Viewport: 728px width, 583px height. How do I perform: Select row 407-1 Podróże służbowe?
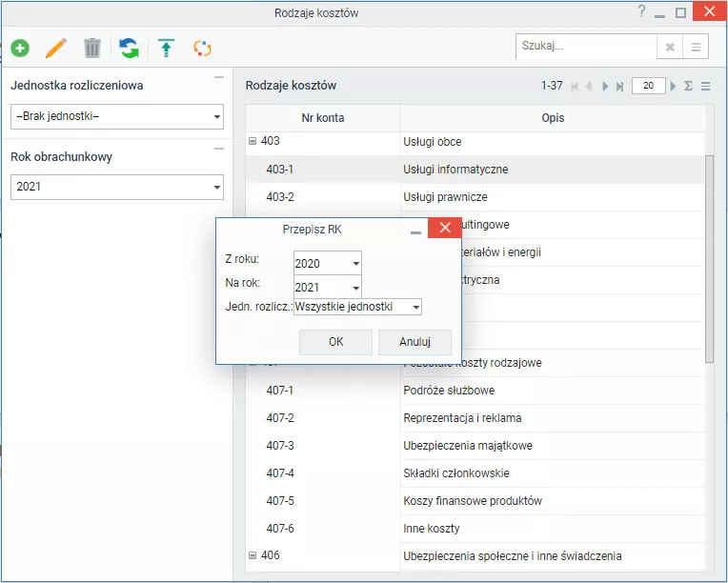(x=475, y=391)
